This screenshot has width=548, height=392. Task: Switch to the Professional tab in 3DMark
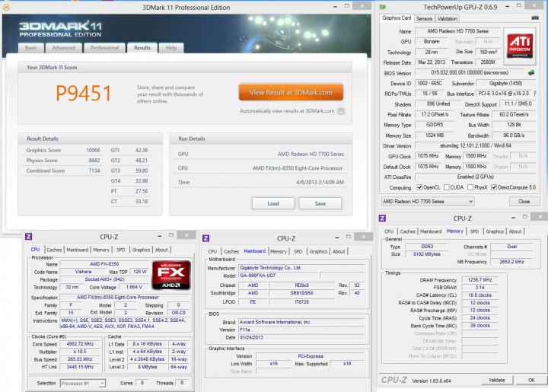(x=104, y=48)
